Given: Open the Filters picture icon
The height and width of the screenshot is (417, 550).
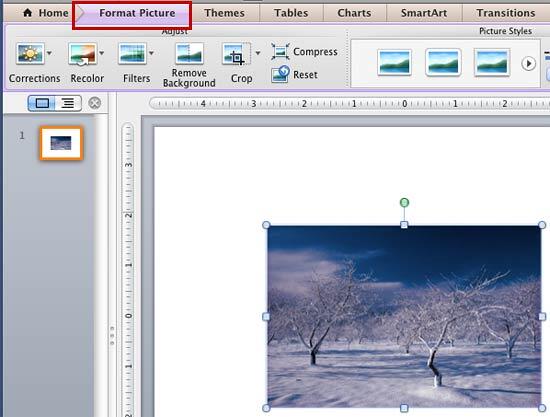Looking at the screenshot, I should [132, 54].
